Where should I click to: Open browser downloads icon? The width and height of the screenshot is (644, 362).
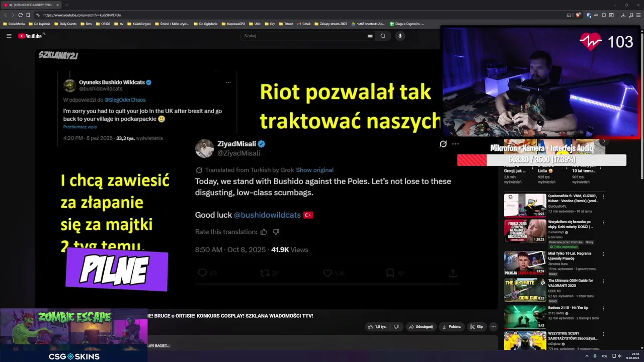pyautogui.click(x=623, y=15)
